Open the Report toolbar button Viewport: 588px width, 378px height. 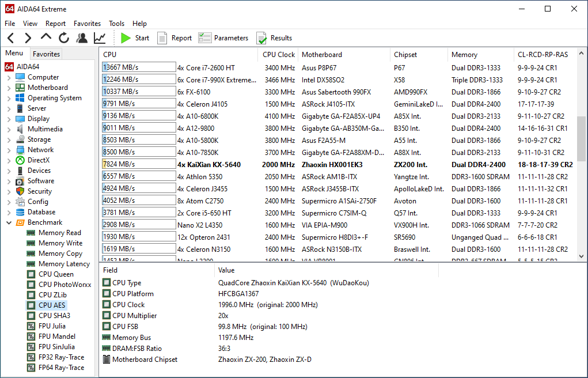click(x=174, y=38)
